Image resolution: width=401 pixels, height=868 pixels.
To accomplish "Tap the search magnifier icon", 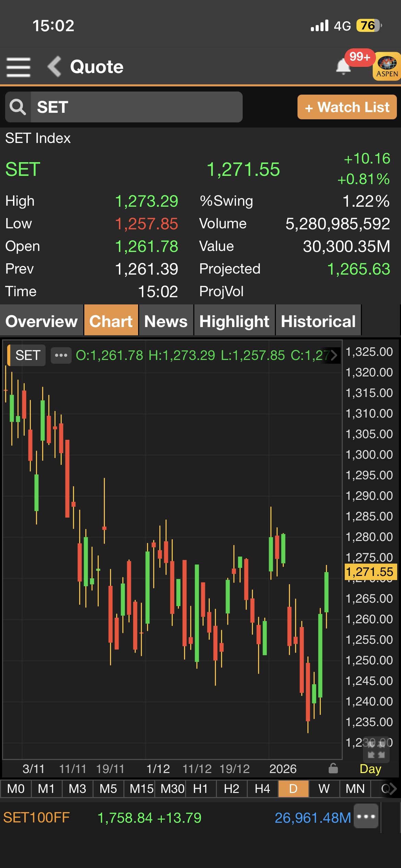I will click(18, 107).
